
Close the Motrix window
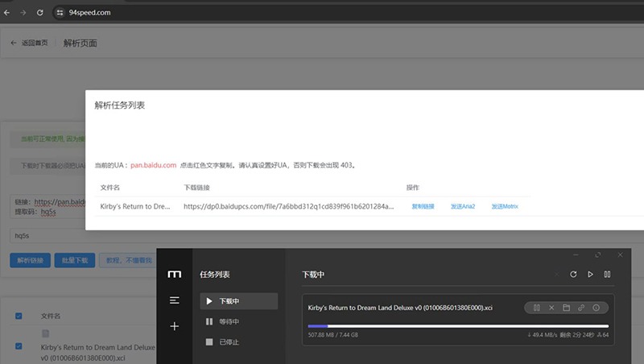point(620,255)
